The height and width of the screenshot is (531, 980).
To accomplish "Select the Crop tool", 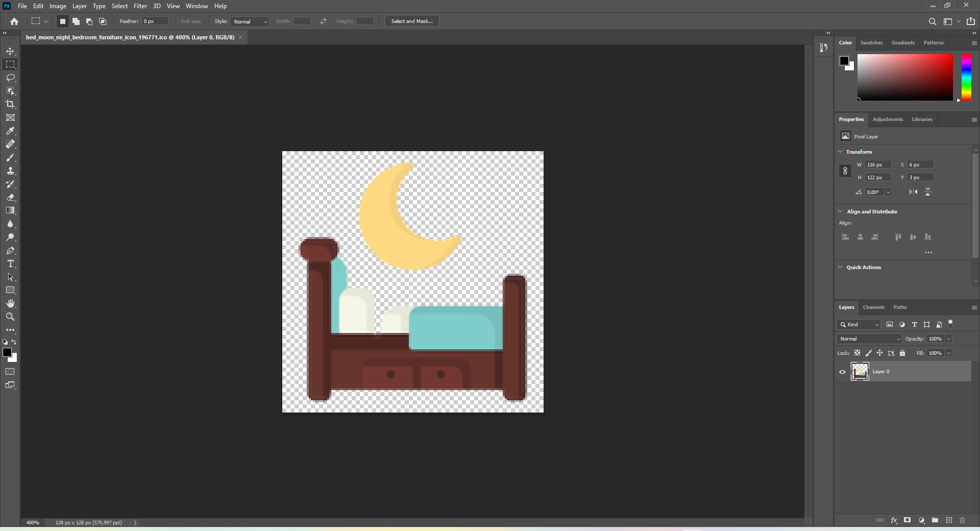I will 10,104.
